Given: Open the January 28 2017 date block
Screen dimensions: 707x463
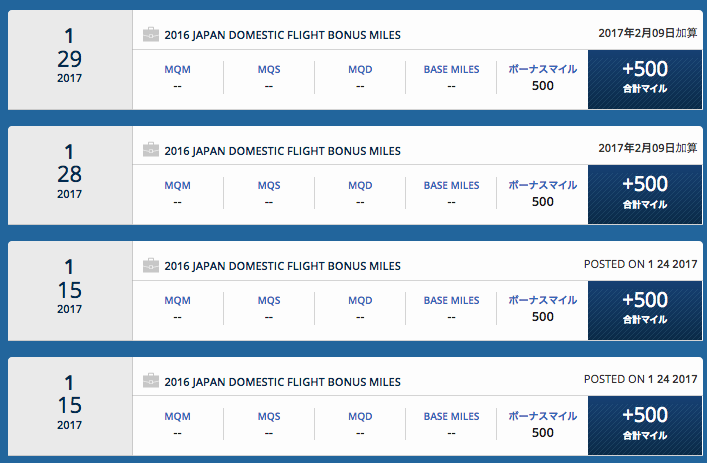Looking at the screenshot, I should pyautogui.click(x=70, y=175).
